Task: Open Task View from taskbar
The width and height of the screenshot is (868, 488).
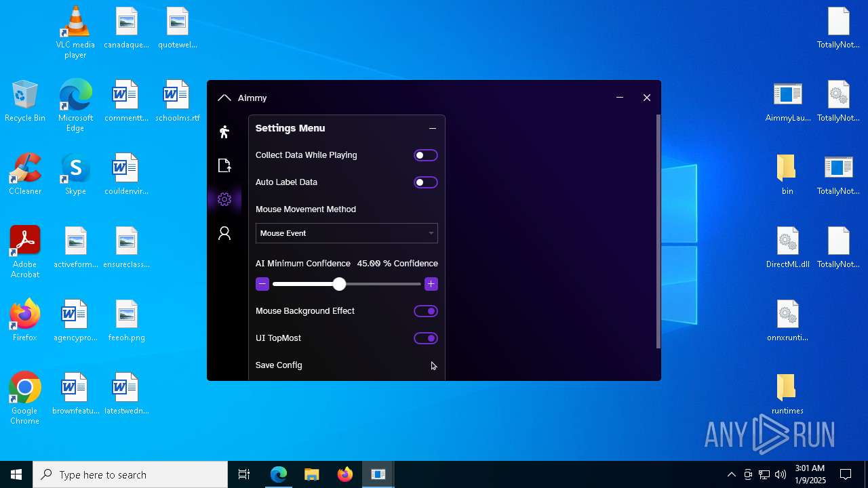Action: [244, 474]
